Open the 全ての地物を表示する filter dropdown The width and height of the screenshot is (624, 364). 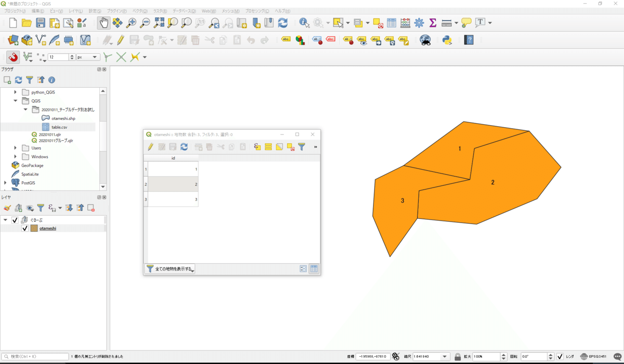coord(170,269)
